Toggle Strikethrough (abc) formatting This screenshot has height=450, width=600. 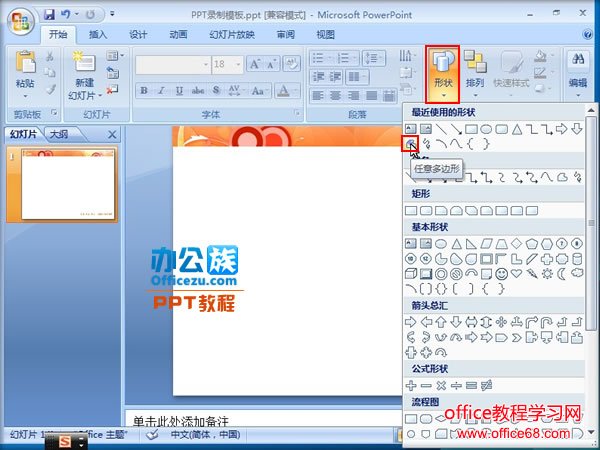pos(198,91)
